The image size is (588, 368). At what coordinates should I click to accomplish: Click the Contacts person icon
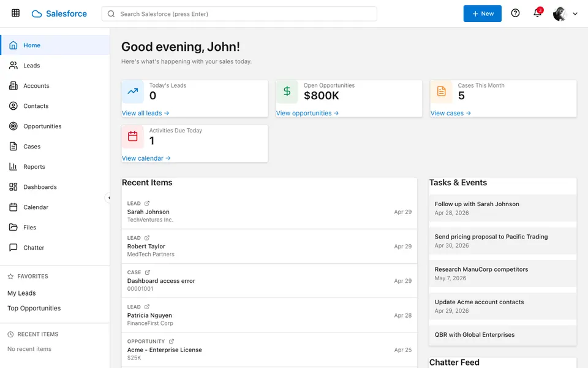13,106
